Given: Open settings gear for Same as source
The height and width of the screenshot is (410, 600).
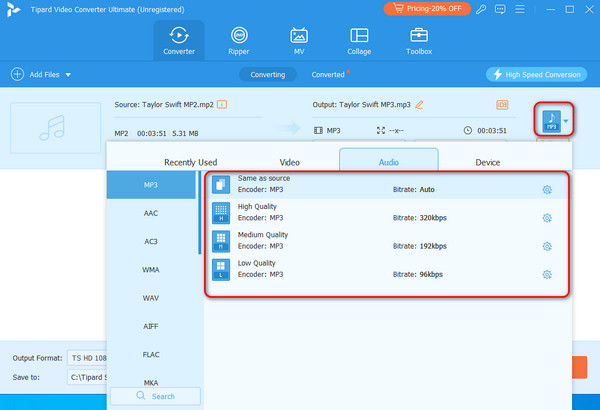Looking at the screenshot, I should [547, 189].
